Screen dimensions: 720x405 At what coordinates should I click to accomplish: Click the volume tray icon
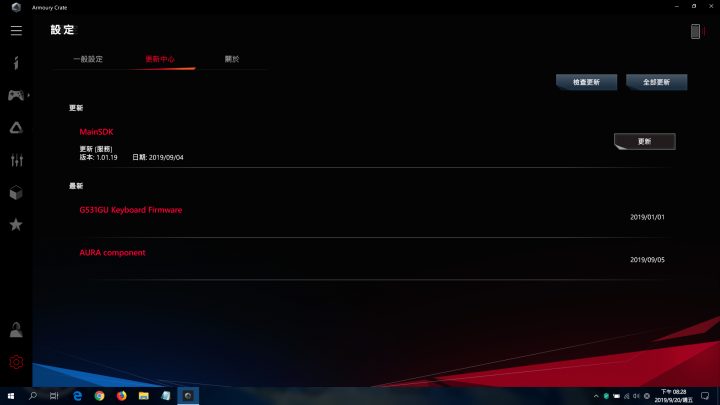pyautogui.click(x=636, y=396)
